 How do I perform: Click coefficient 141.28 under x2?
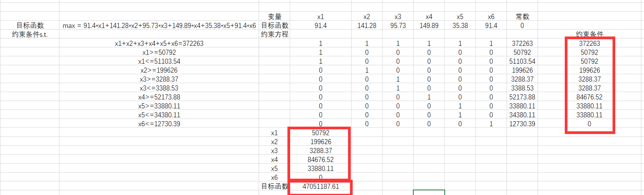click(367, 26)
